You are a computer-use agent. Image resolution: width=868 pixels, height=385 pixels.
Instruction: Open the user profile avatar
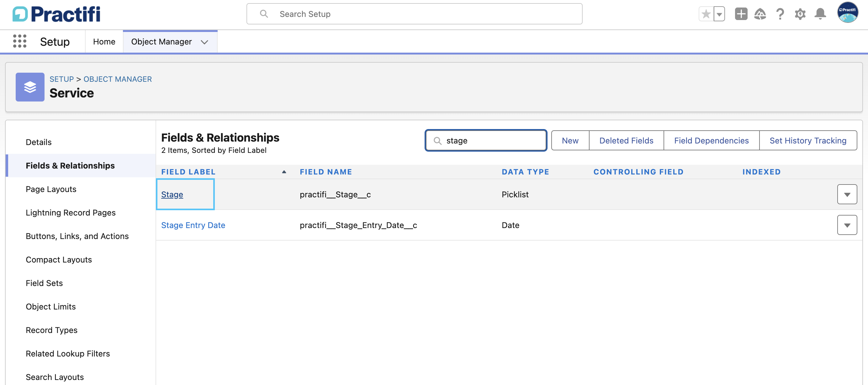click(x=847, y=13)
